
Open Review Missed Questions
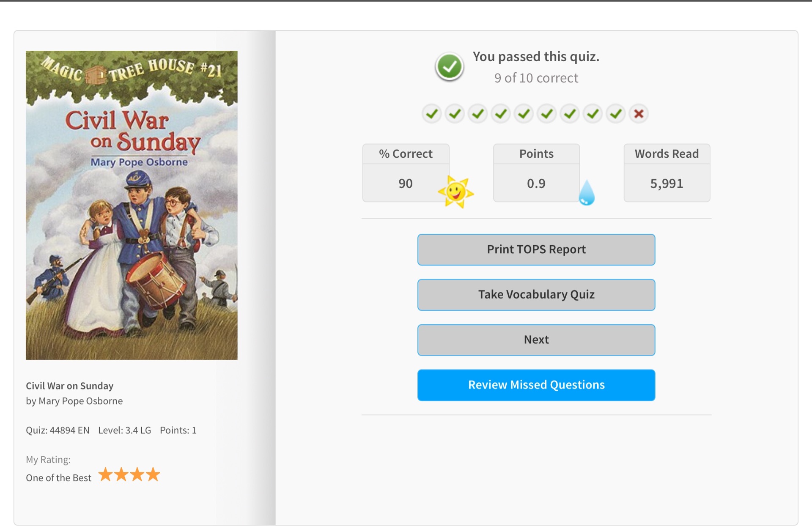coord(536,385)
